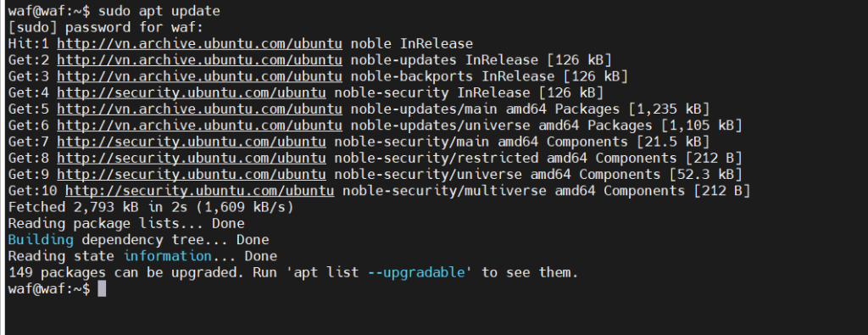Screen dimensions: 868x335
Task: Click the Get:10 noble-security/multiverse URL
Action: 200,191
